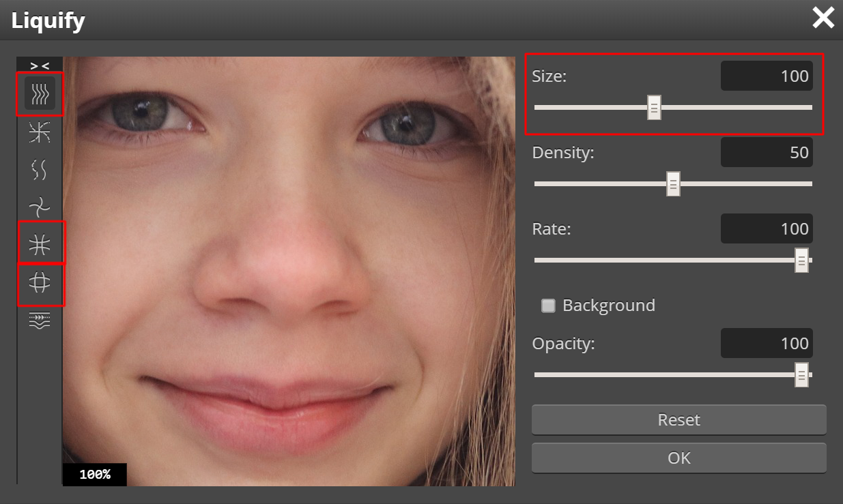This screenshot has height=504, width=843.
Task: Click the Density slider handle
Action: point(673,184)
